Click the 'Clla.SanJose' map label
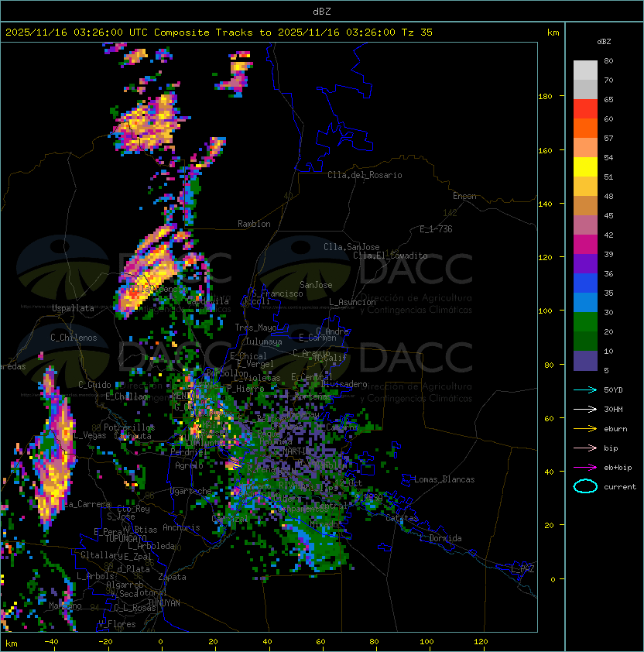Viewport: 644px width, 652px height. 351,247
